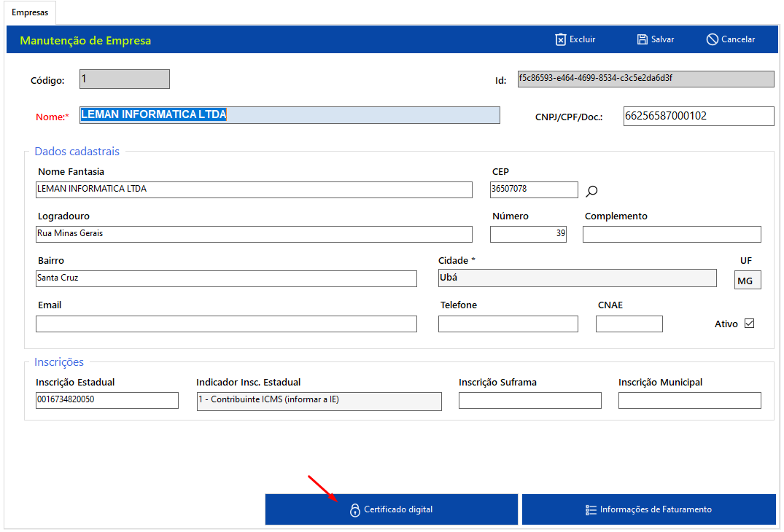Click the Cancelar button label
The width and height of the screenshot is (784, 532).
pos(737,39)
